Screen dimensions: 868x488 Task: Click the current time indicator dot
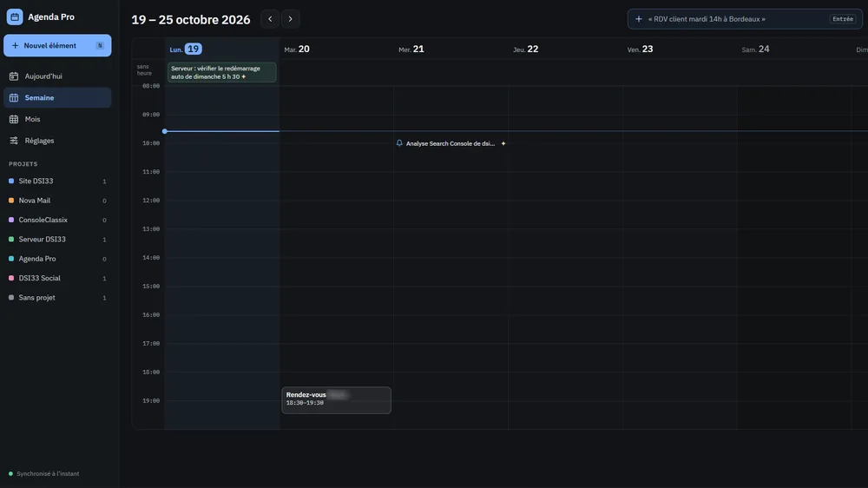[165, 131]
